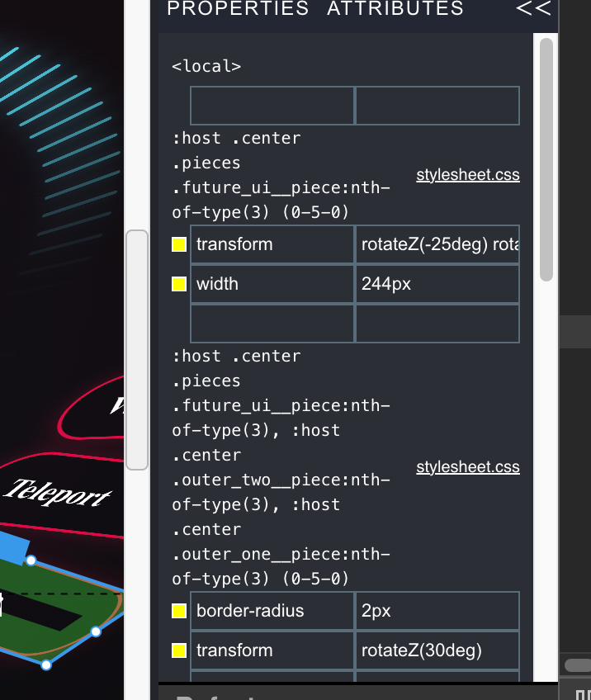Viewport: 591px width, 700px height.
Task: Click the blue rotate handle on the shape
Action: coord(13,546)
